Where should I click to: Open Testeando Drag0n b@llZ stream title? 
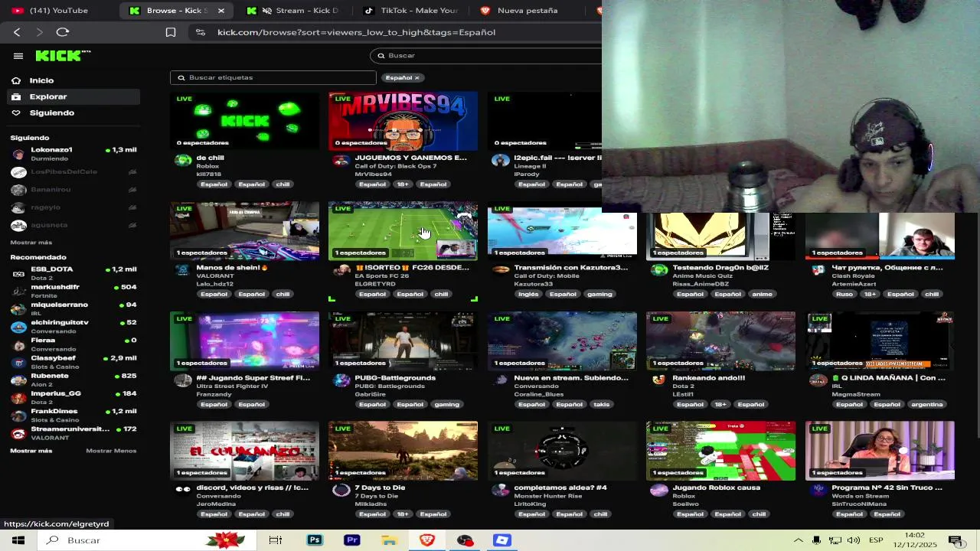[x=720, y=268]
